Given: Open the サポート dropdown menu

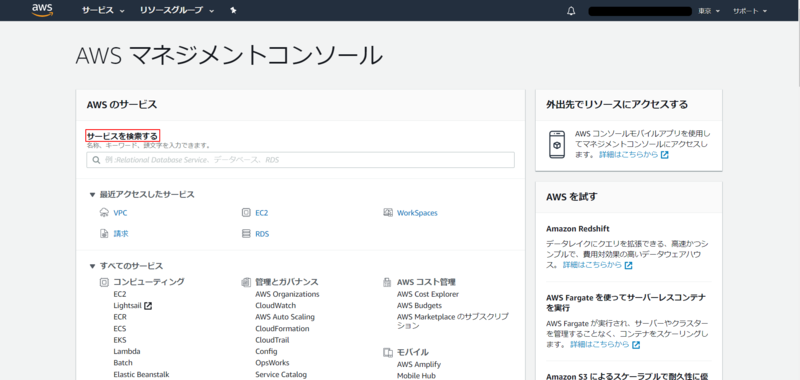Looking at the screenshot, I should click(750, 11).
